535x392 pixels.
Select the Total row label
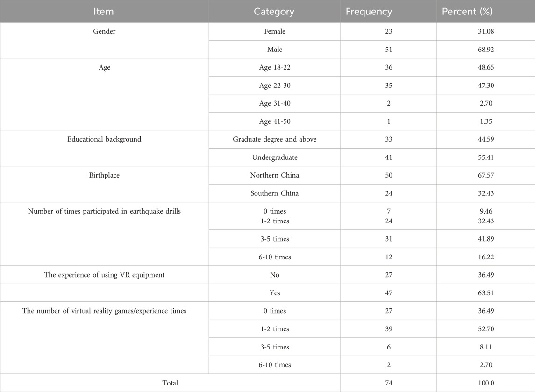170,383
